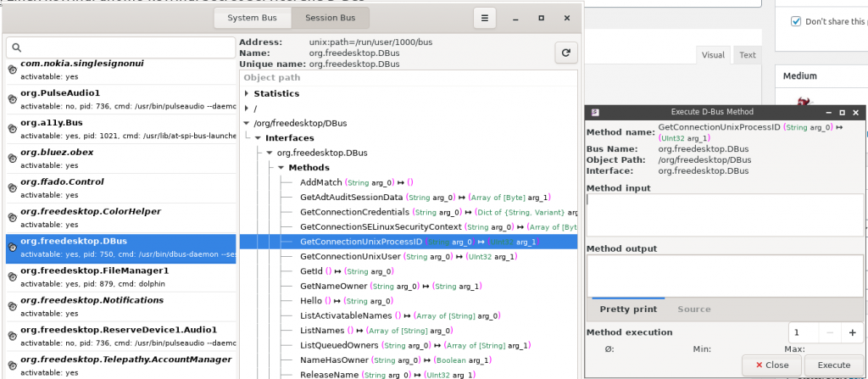Click the Method output text area
The height and width of the screenshot is (379, 868).
[726, 276]
